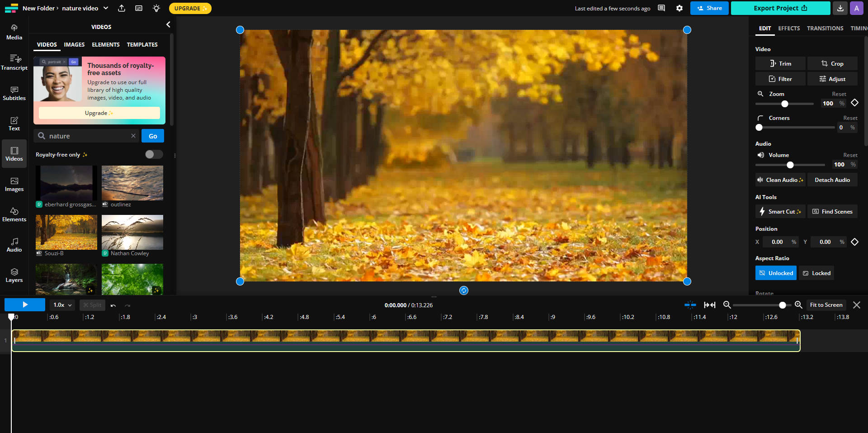This screenshot has height=433, width=868.
Task: Open the Adjust settings
Action: coord(832,79)
